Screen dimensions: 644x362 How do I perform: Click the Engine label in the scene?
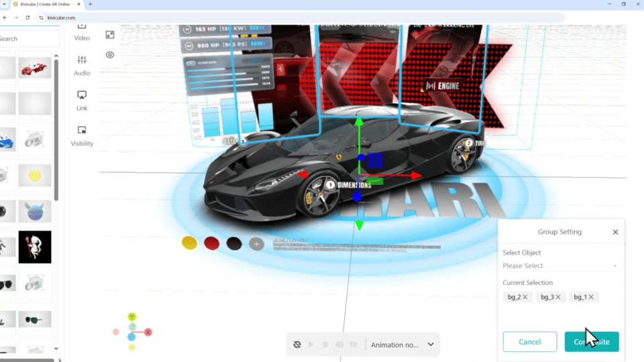pos(442,86)
